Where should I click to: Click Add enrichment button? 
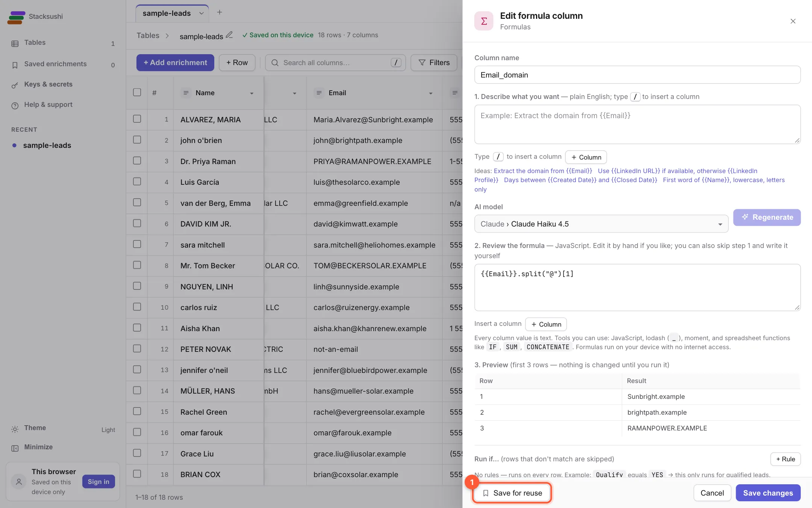pos(175,62)
